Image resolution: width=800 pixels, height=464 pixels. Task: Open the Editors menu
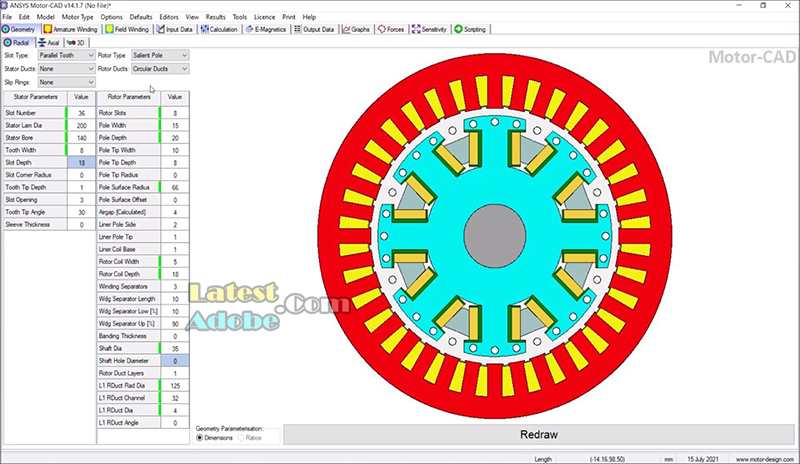coord(169,17)
